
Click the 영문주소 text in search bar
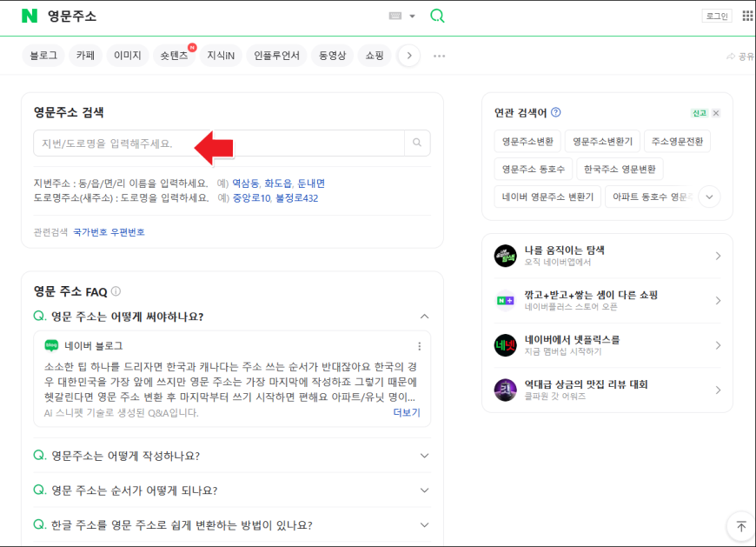coord(72,16)
